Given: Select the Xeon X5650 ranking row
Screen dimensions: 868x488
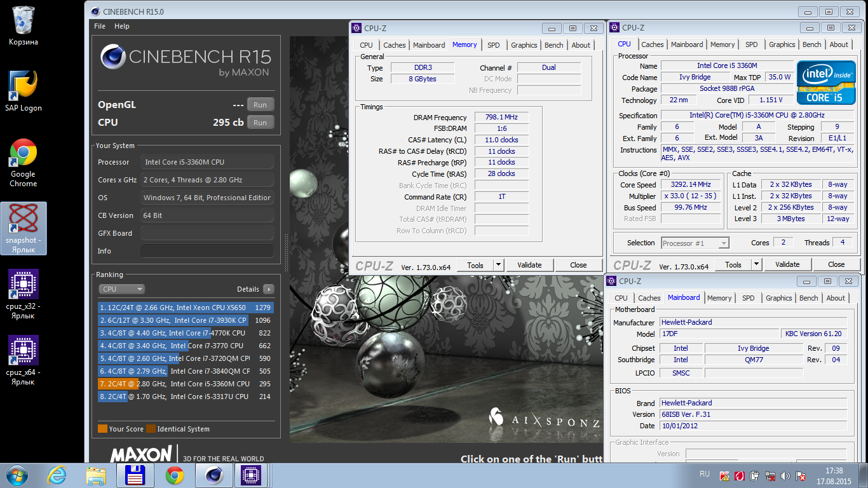Looking at the screenshot, I should point(186,308).
